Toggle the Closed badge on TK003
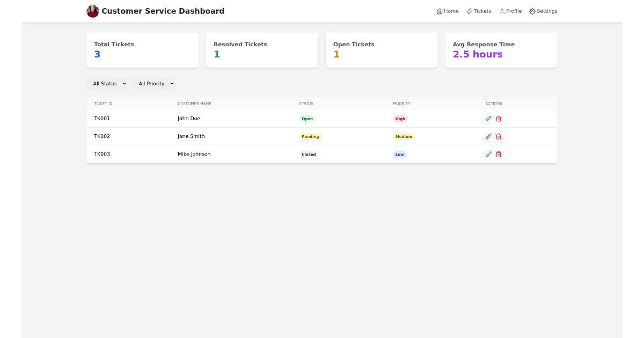Viewport: 644px width, 338px height. (309, 154)
